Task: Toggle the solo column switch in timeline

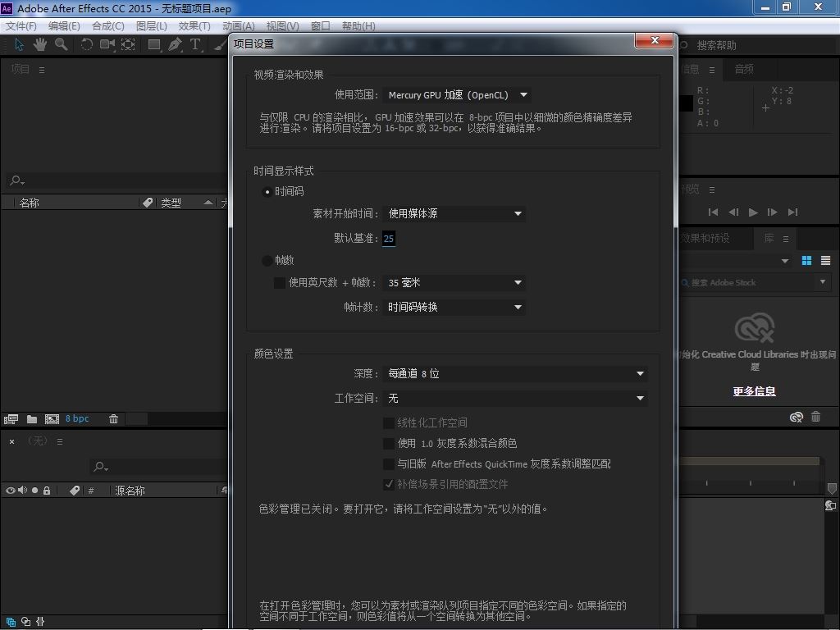Action: pyautogui.click(x=34, y=491)
